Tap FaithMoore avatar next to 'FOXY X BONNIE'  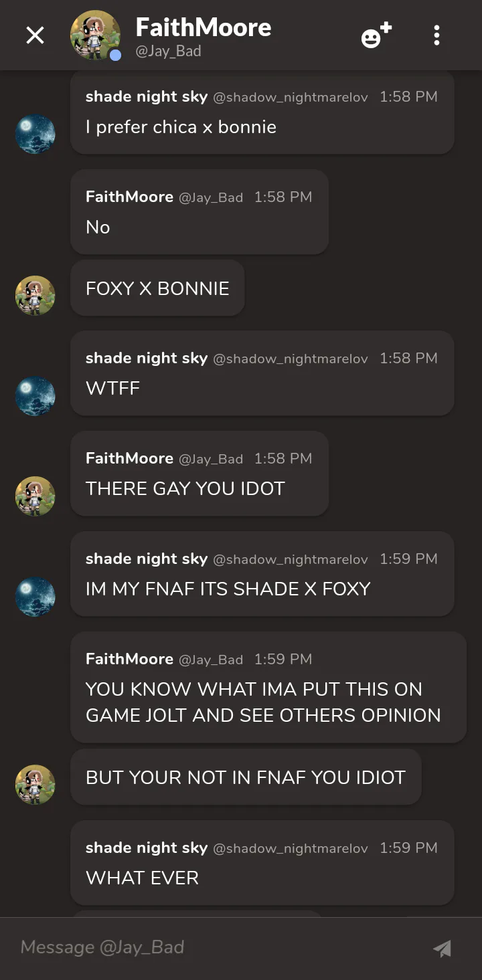pyautogui.click(x=35, y=296)
